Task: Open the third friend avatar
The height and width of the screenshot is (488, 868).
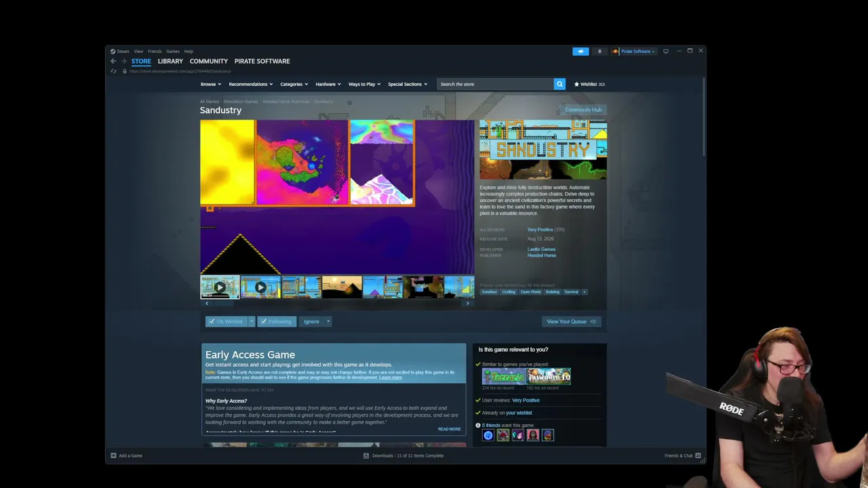Action: pos(518,435)
